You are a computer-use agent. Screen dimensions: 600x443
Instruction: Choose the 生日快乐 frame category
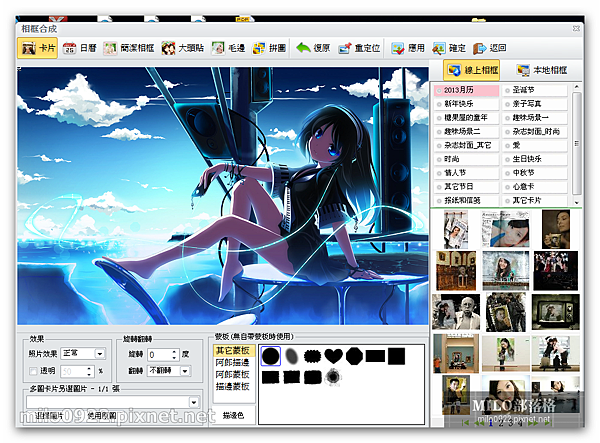pyautogui.click(x=535, y=159)
